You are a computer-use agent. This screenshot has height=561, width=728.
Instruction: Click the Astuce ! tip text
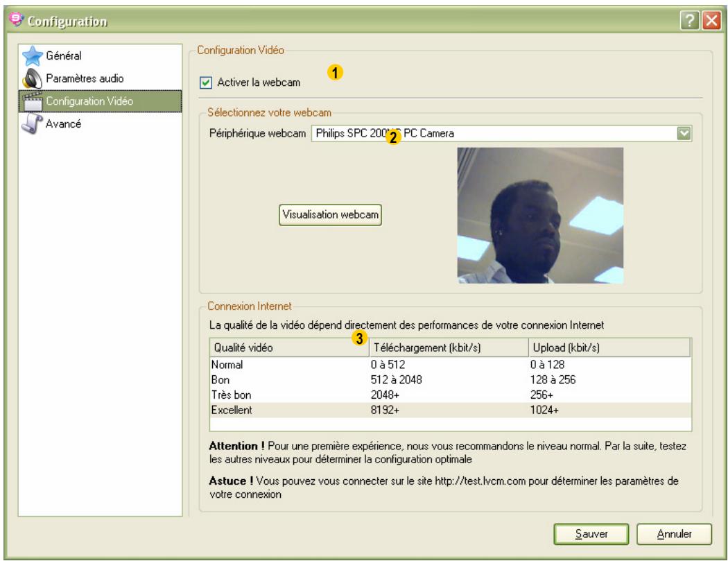(444, 487)
